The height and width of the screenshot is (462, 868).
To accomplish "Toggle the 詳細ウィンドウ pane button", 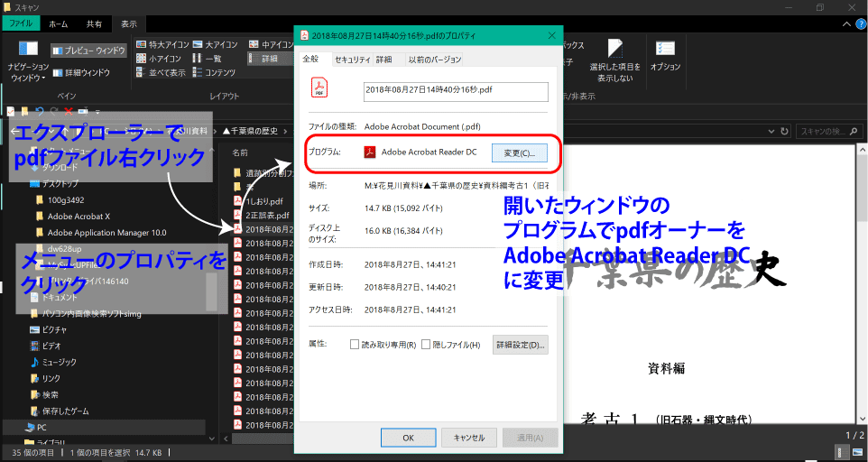I will [81, 72].
